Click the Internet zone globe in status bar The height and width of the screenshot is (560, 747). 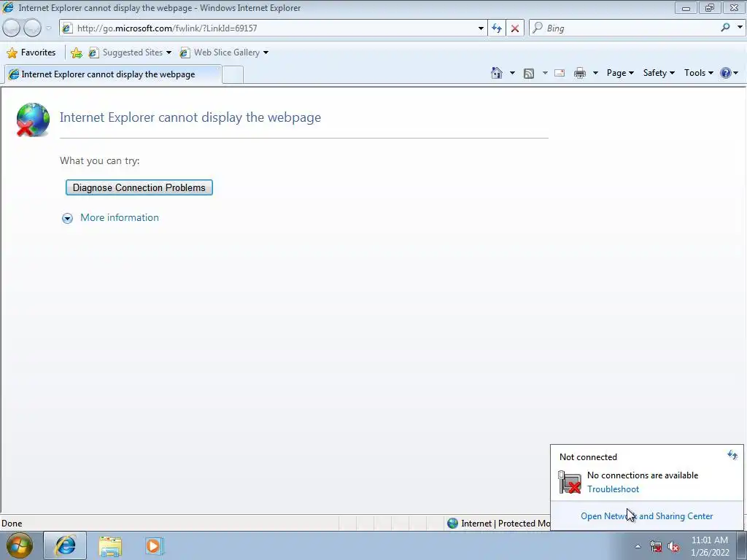pos(452,524)
